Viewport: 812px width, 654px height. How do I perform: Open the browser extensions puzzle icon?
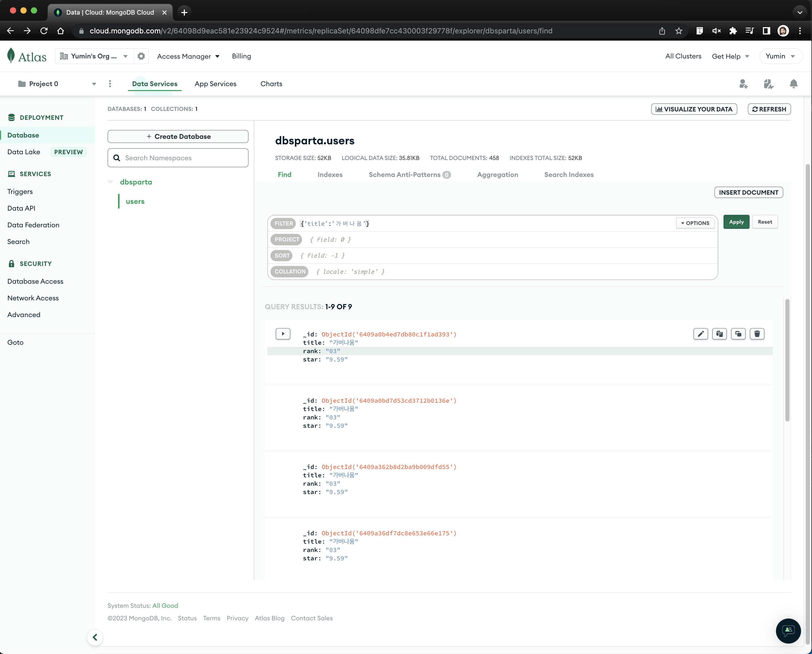733,31
